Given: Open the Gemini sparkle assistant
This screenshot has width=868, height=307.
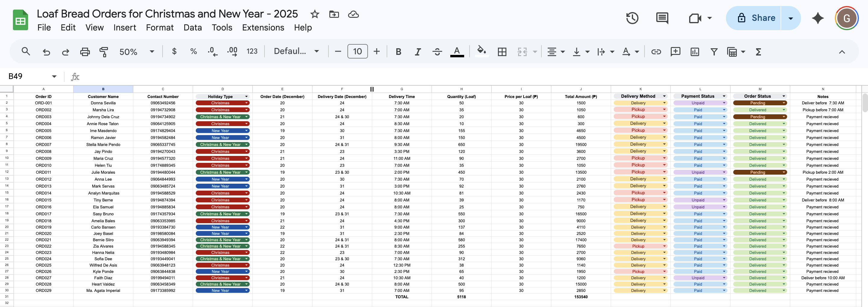Looking at the screenshot, I should click(817, 18).
